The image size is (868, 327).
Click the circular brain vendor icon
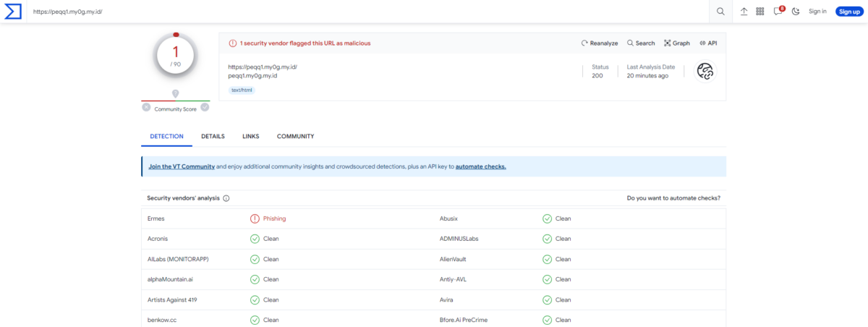(705, 71)
